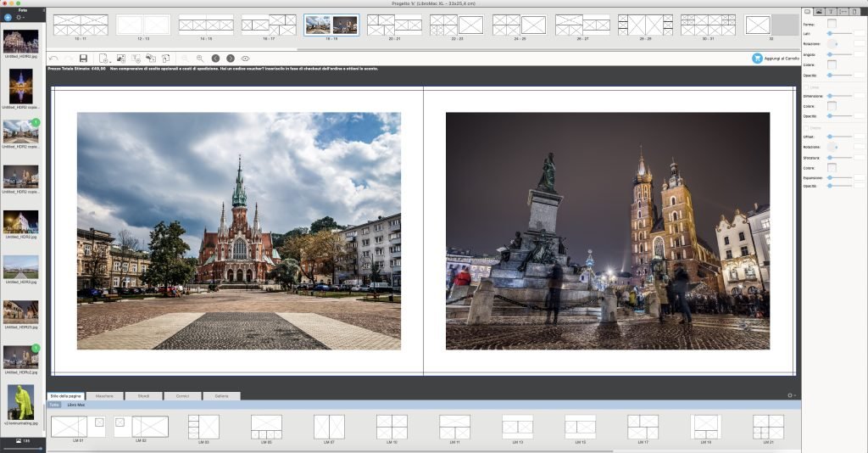Open the layout panel gear menu
This screenshot has height=453, width=868.
click(791, 395)
